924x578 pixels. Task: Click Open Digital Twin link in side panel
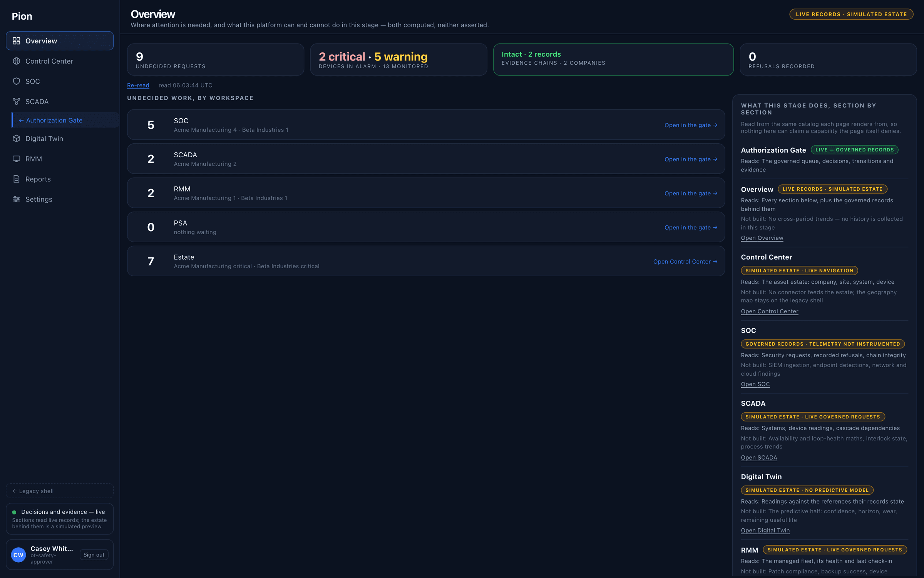[x=765, y=531]
